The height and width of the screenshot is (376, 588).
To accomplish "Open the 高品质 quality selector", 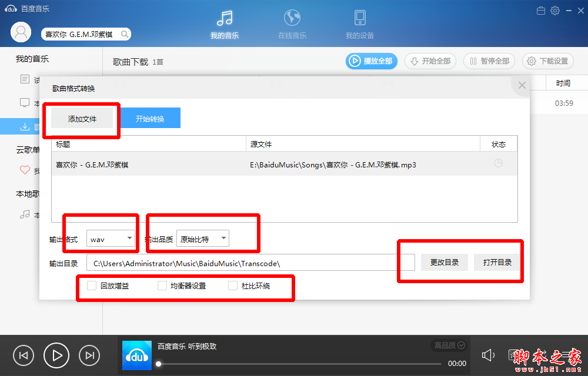I will (x=449, y=345).
